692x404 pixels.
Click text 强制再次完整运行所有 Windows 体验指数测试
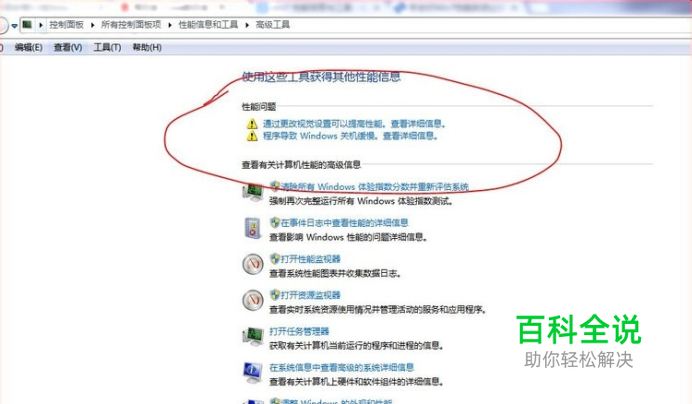361,201
